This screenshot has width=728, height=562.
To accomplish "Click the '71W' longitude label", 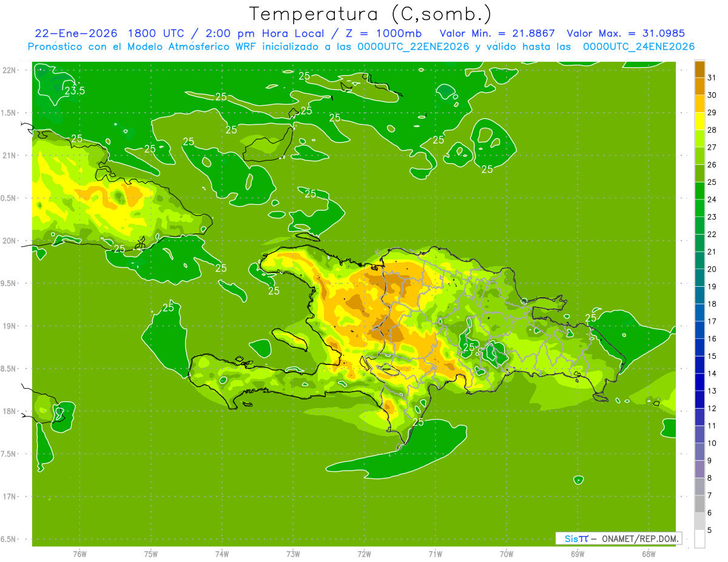I will [435, 554].
